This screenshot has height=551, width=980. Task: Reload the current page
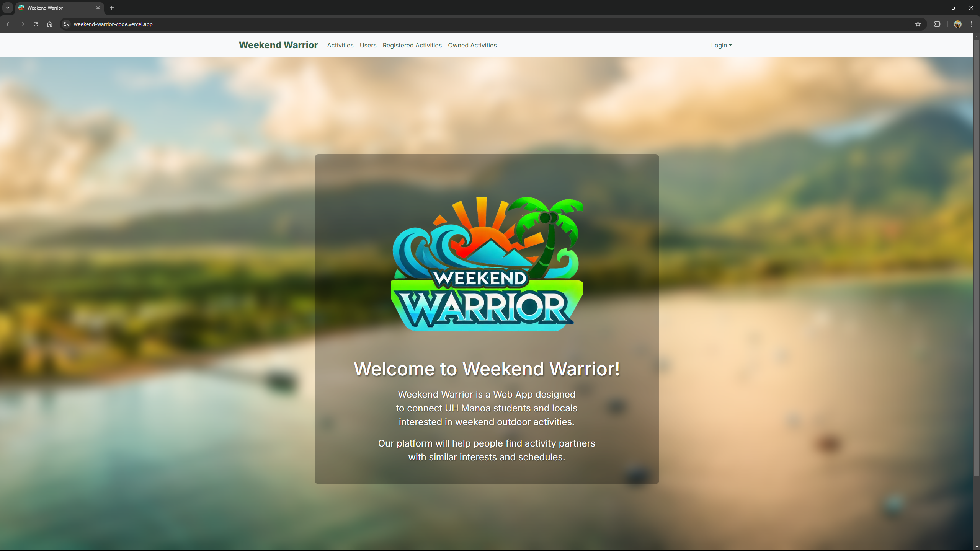(36, 24)
